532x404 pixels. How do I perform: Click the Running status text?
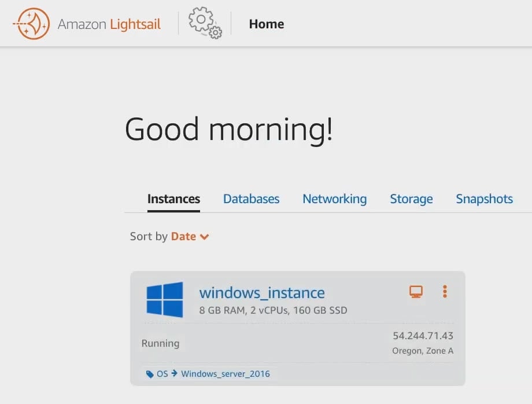tap(161, 343)
